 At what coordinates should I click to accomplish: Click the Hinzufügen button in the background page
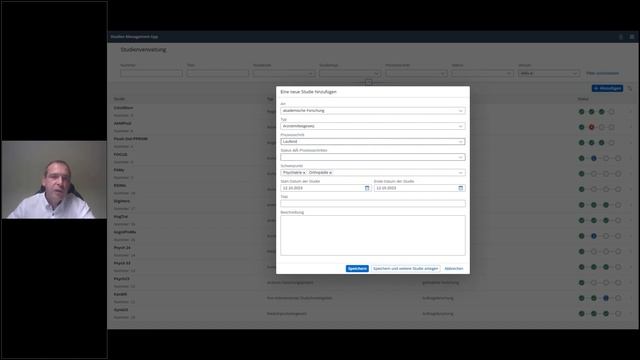click(x=607, y=88)
